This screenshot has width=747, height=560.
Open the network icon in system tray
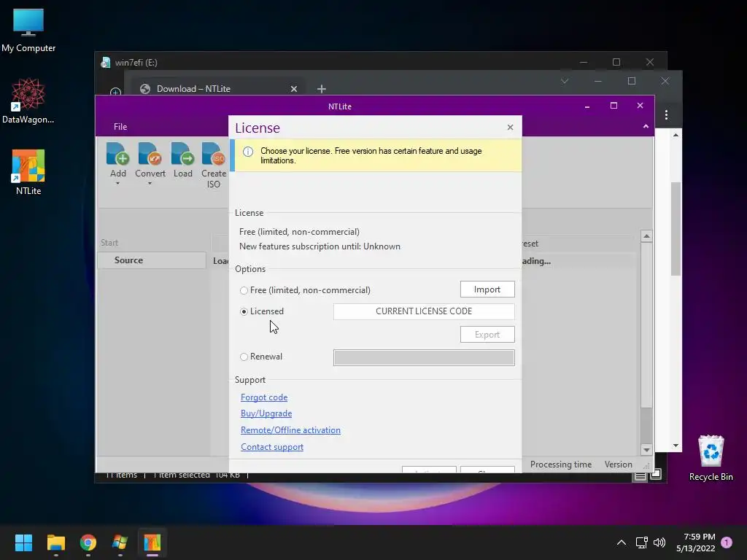click(x=641, y=542)
